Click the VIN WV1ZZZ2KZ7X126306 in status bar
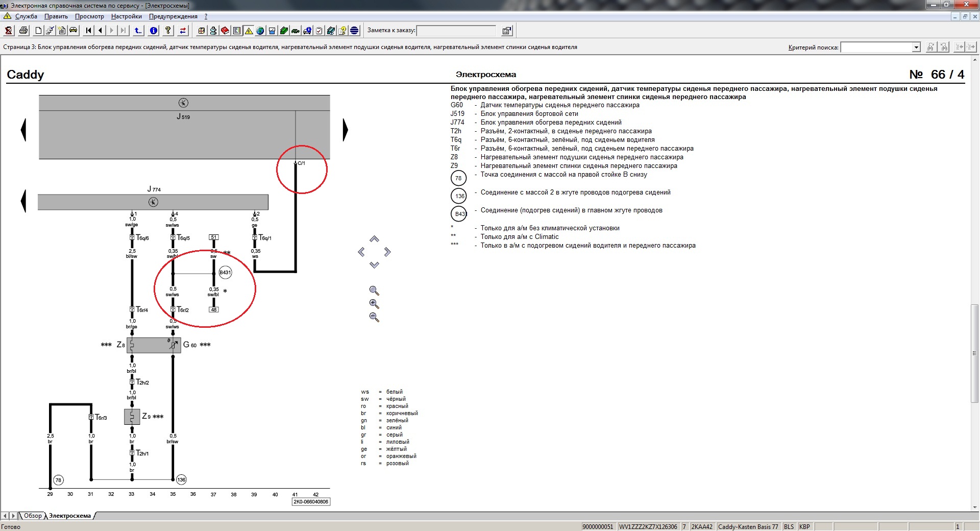Screen dimensions: 980x531 pos(648,527)
